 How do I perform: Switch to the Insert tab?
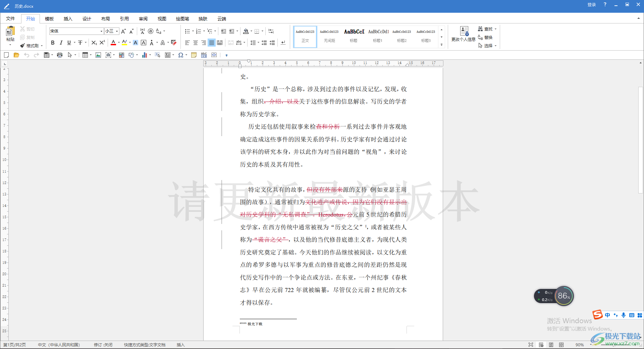[68, 19]
